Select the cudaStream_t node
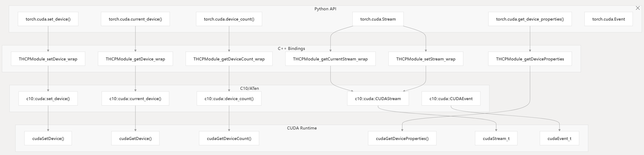This screenshot has width=644, height=155. pyautogui.click(x=496, y=138)
